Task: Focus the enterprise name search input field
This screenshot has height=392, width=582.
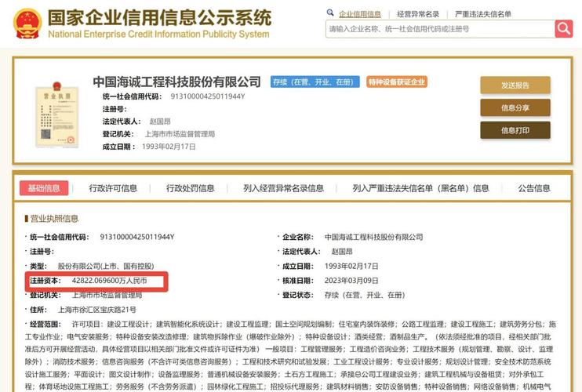Action: [440, 28]
